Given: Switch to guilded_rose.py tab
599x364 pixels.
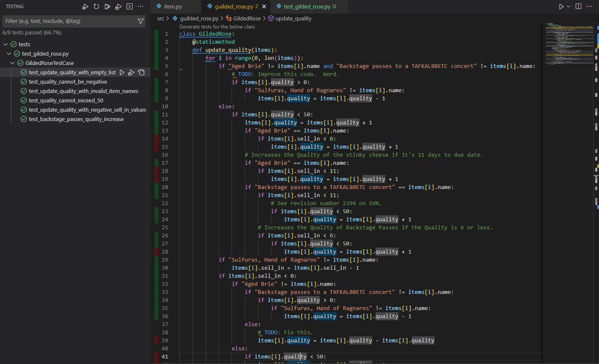Looking at the screenshot, I should click(236, 6).
